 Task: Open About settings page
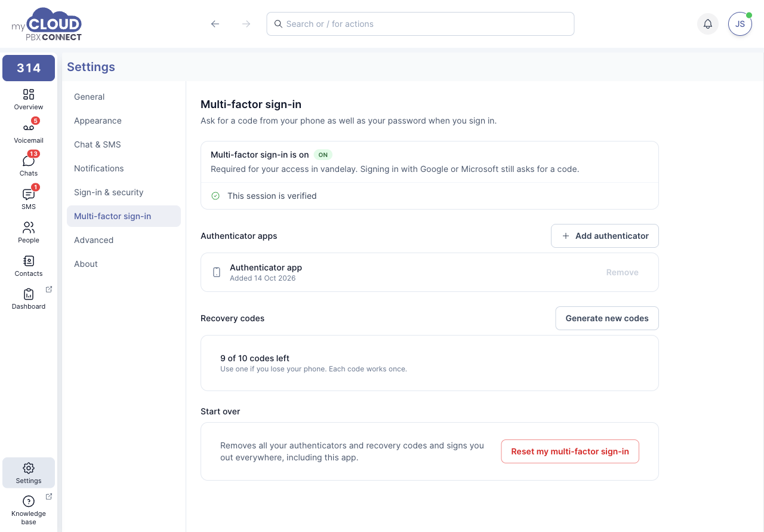124,264
